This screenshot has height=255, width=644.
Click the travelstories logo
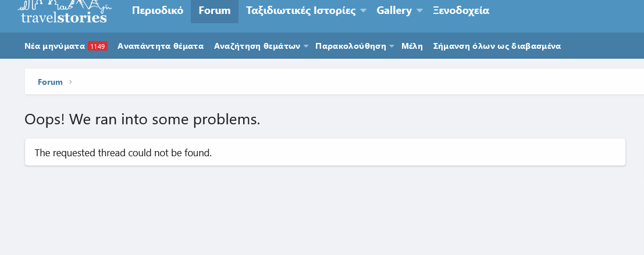63,12
